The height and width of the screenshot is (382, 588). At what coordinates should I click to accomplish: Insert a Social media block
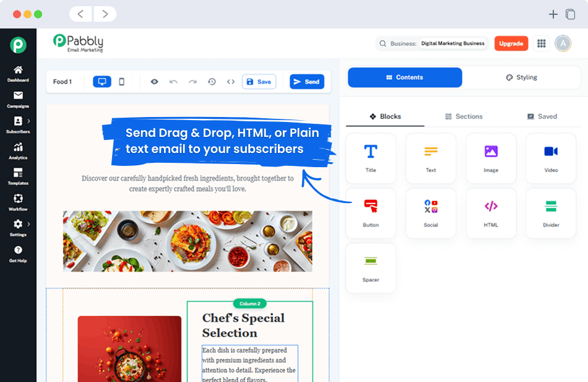click(x=431, y=213)
